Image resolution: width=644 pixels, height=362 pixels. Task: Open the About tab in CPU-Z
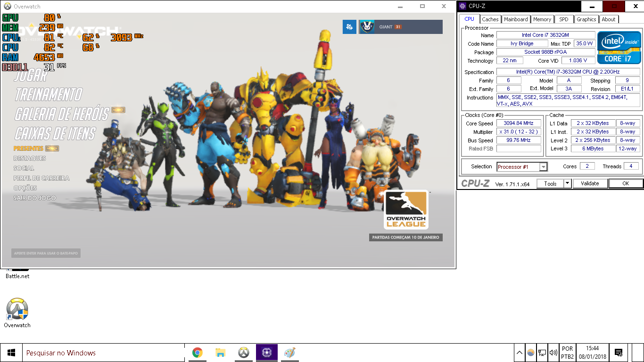[609, 19]
